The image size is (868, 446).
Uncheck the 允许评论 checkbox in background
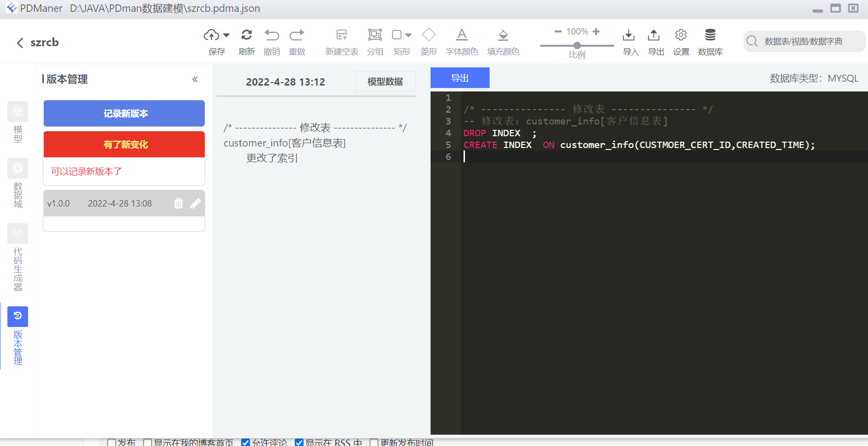(x=246, y=443)
